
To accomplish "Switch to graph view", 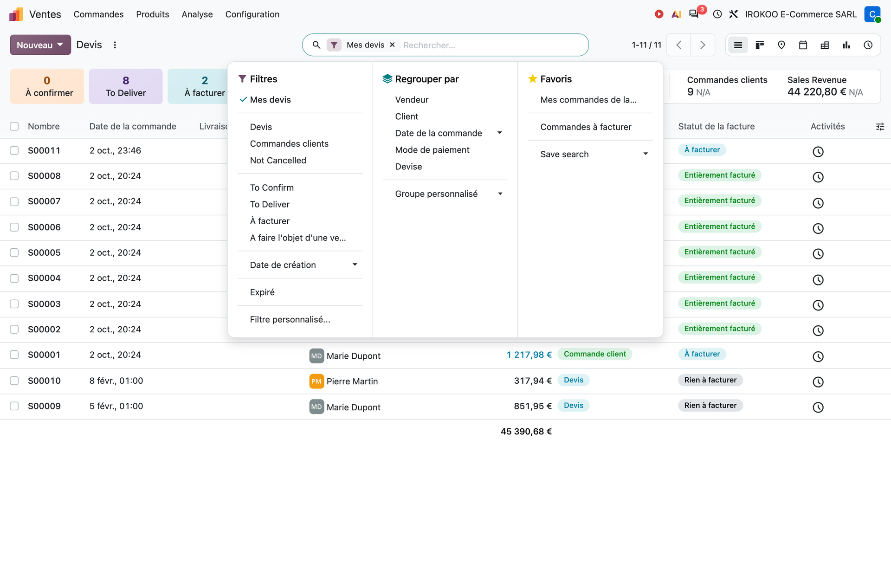I will 846,45.
